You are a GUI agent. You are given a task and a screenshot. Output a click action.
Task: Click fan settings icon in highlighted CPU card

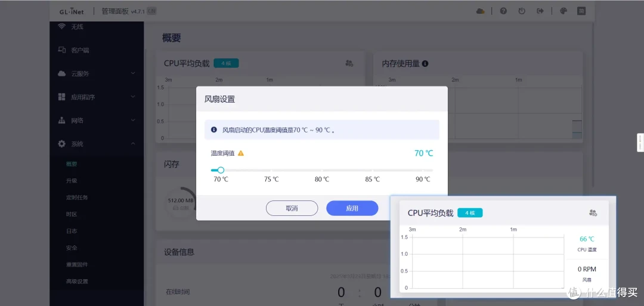point(593,213)
